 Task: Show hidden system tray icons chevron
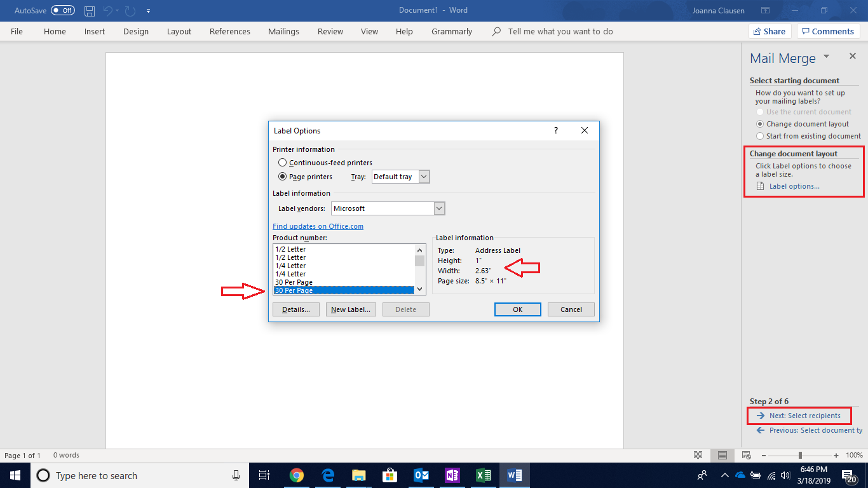724,475
